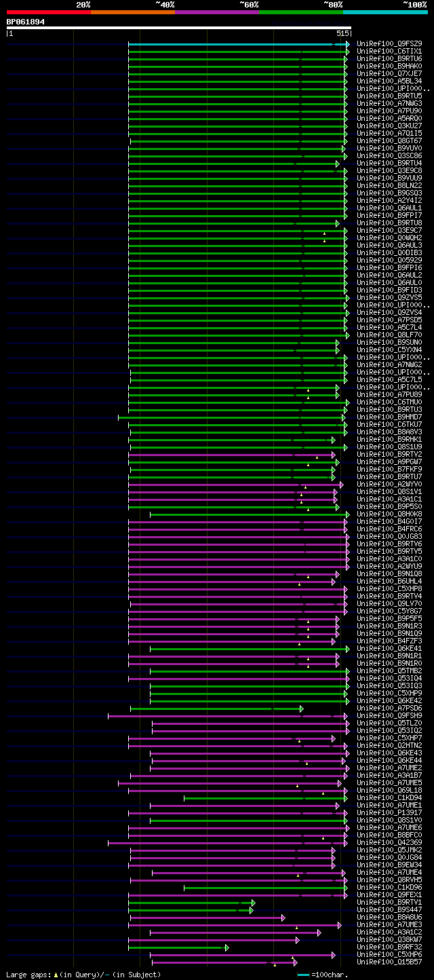The width and height of the screenshot is (434, 980).
Task: Select label UniRef100_B9VUV0
Action: coord(389,149)
